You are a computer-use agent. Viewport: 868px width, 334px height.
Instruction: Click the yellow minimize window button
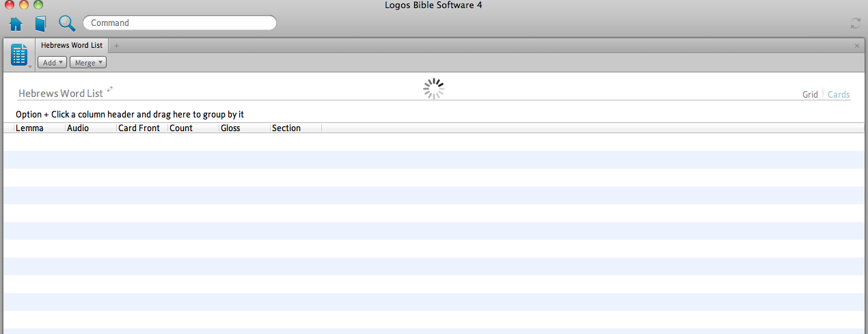pos(24,5)
